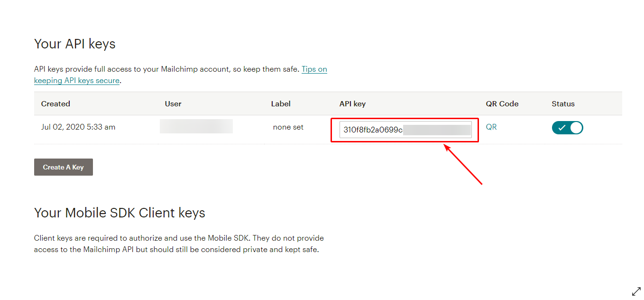Click the Your Mobile SDK Client keys heading
The image size is (644, 300).
(120, 213)
